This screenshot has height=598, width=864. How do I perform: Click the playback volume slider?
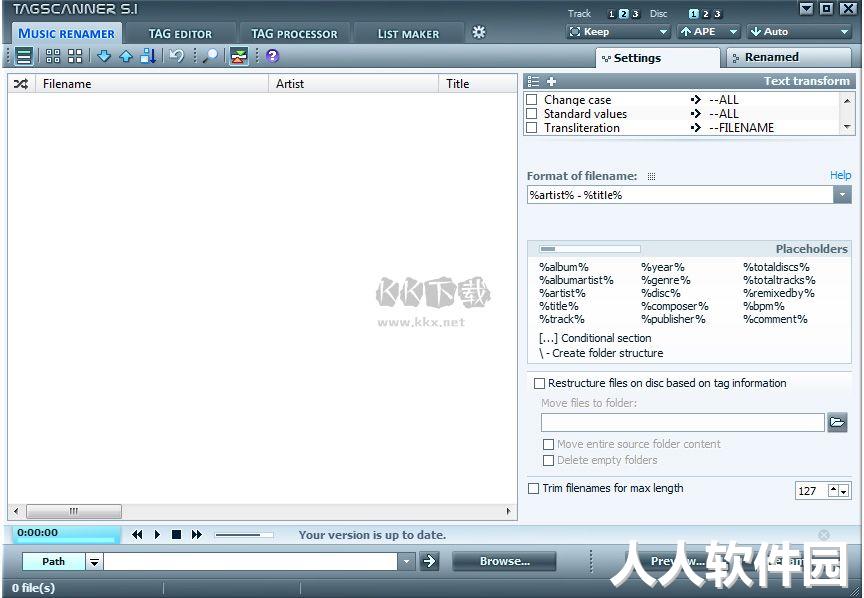(x=244, y=535)
